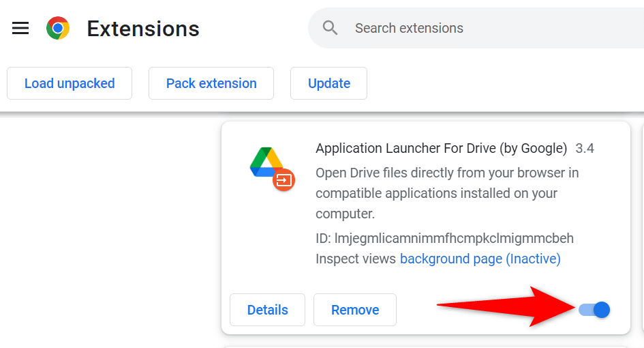
Task: Click the orange launcher badge on Drive icon
Action: coord(283,180)
